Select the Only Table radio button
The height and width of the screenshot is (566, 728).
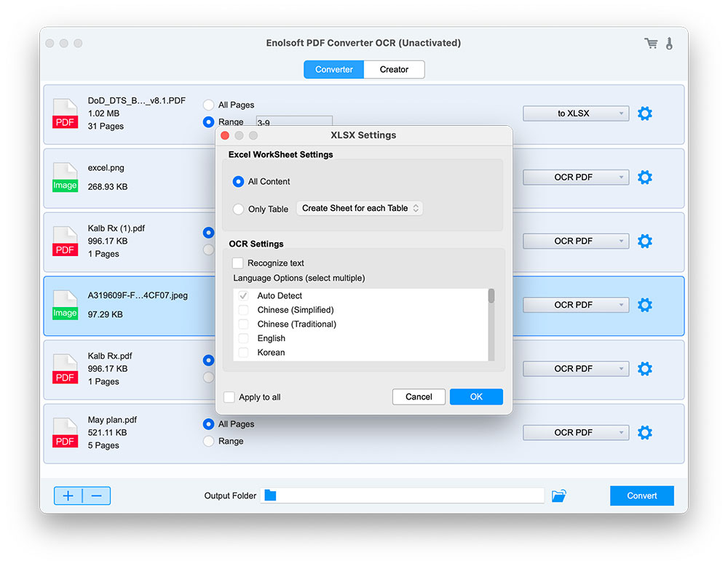click(238, 209)
